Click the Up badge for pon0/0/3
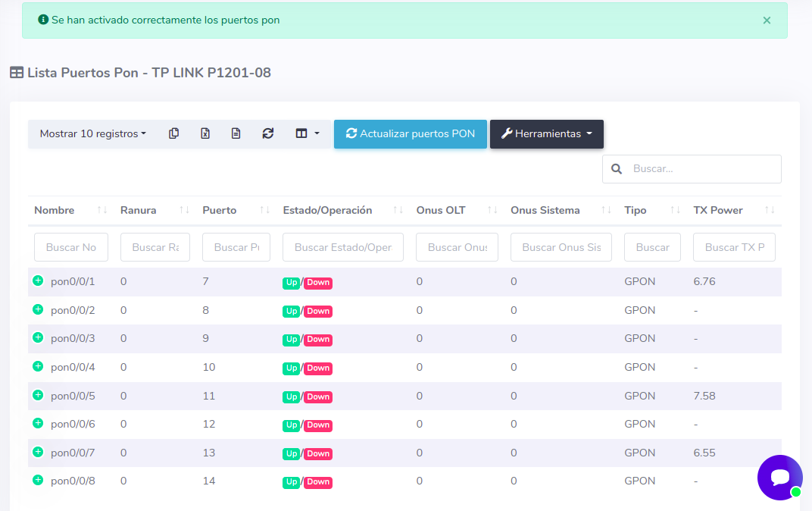This screenshot has width=812, height=511. pyautogui.click(x=292, y=340)
